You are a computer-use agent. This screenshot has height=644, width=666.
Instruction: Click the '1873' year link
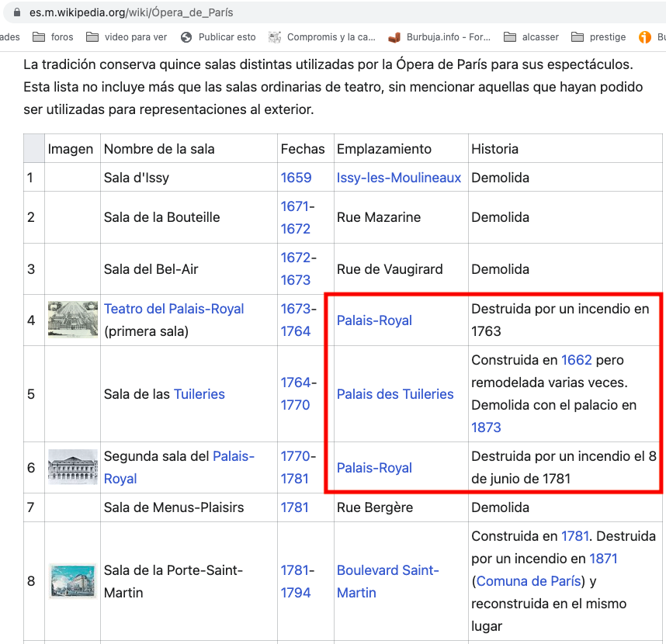(486, 428)
